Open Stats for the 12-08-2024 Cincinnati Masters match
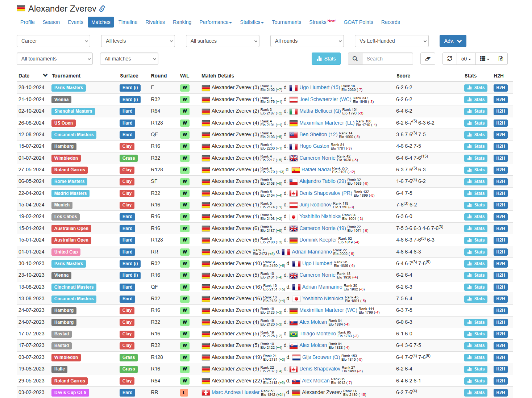Image resolution: width=532 pixels, height=398 pixels. (x=476, y=135)
